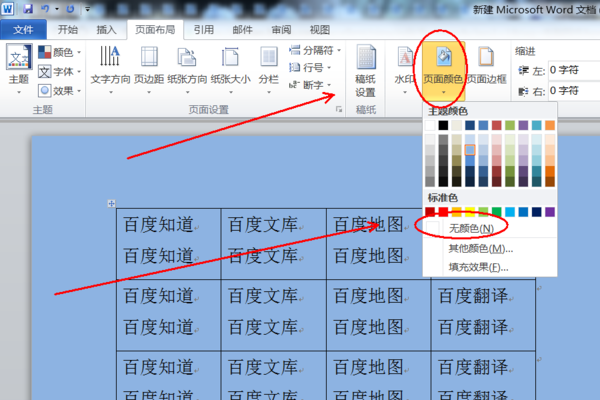Open the File (文件) tab
Image resolution: width=600 pixels, height=400 pixels.
tap(23, 29)
